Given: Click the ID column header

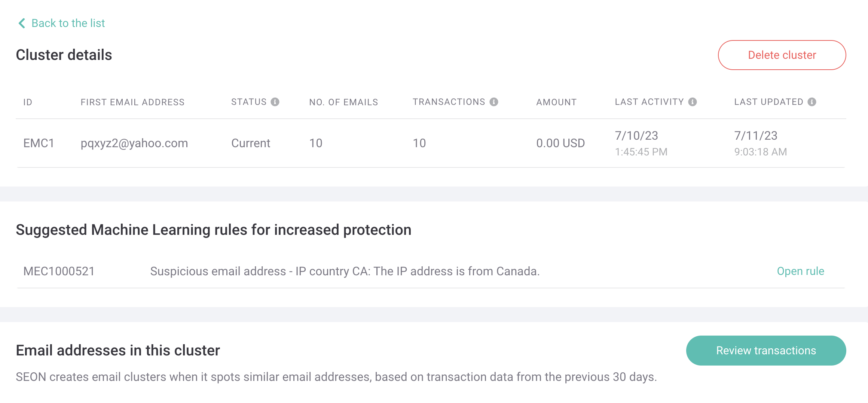Looking at the screenshot, I should pyautogui.click(x=28, y=102).
